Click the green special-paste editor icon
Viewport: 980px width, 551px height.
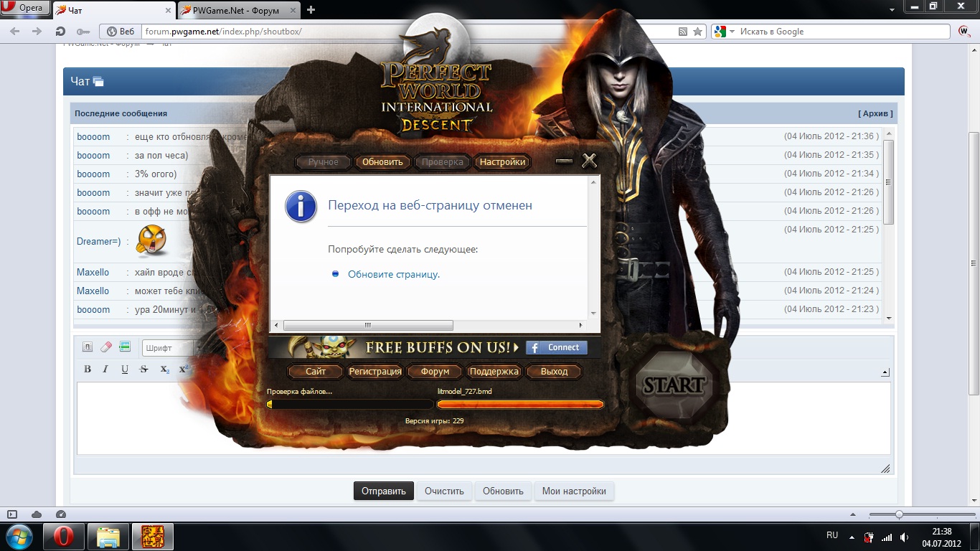(x=125, y=347)
